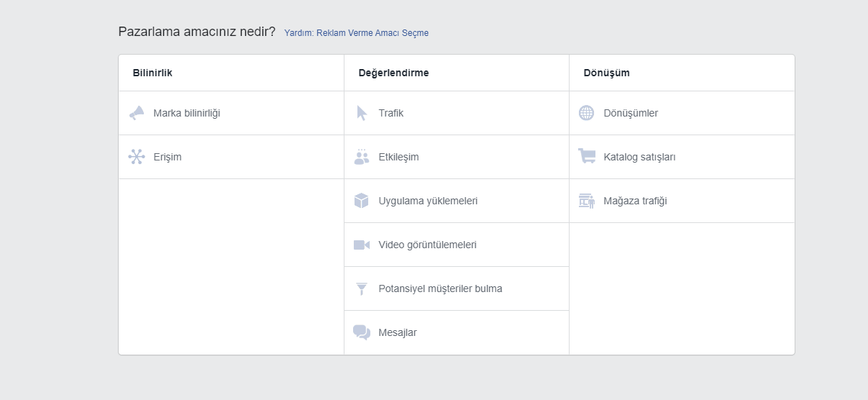This screenshot has height=400, width=868.
Task: Click the storefront icon for Mağaza trafiği
Action: tap(587, 201)
